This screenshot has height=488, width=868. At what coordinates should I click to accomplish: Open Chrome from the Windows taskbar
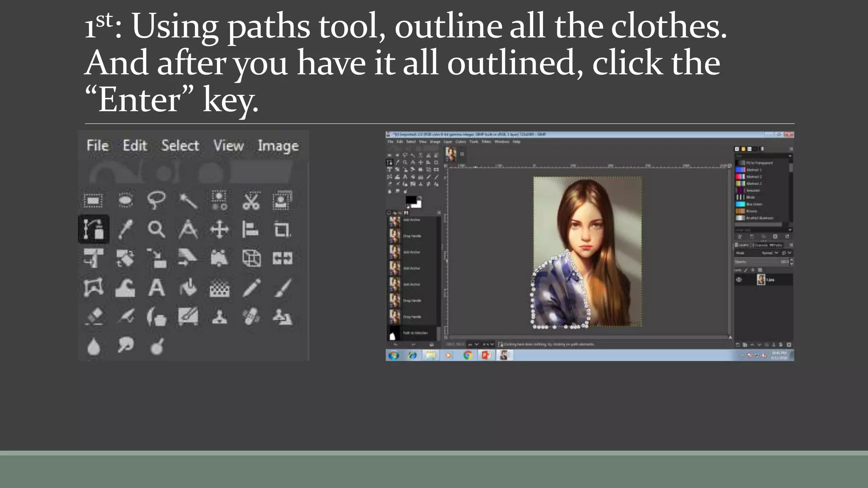(x=467, y=355)
